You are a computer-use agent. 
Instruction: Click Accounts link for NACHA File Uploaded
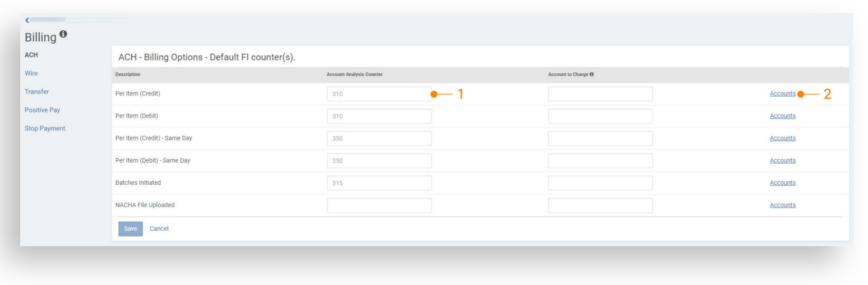(x=782, y=205)
